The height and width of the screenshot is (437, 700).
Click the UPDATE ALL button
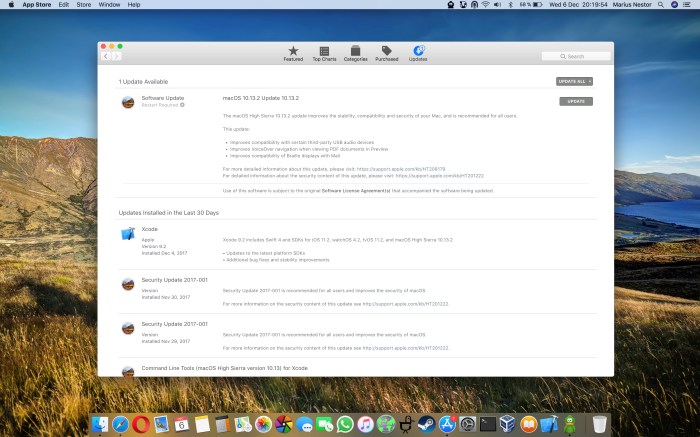pyautogui.click(x=571, y=81)
